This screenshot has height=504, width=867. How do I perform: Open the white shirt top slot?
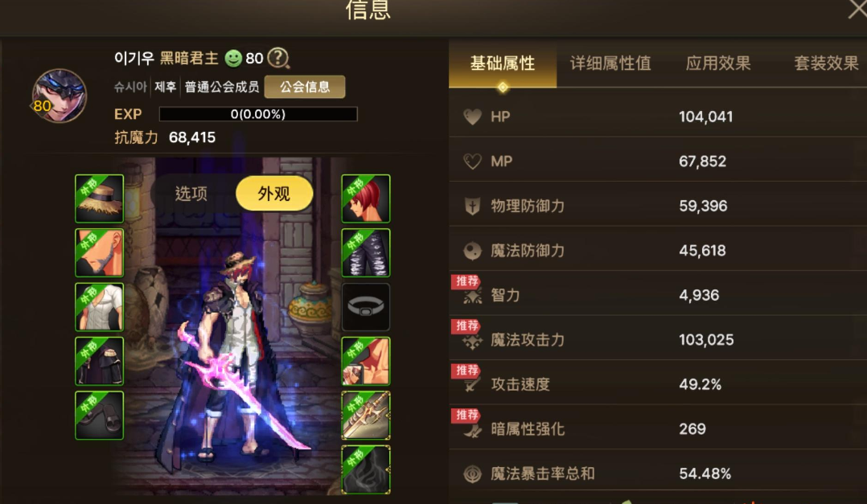[100, 307]
